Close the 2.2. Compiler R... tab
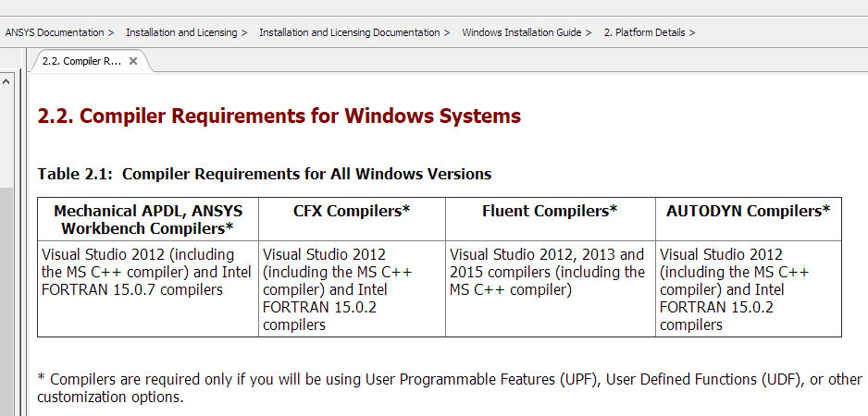This screenshot has height=416, width=868. (133, 61)
